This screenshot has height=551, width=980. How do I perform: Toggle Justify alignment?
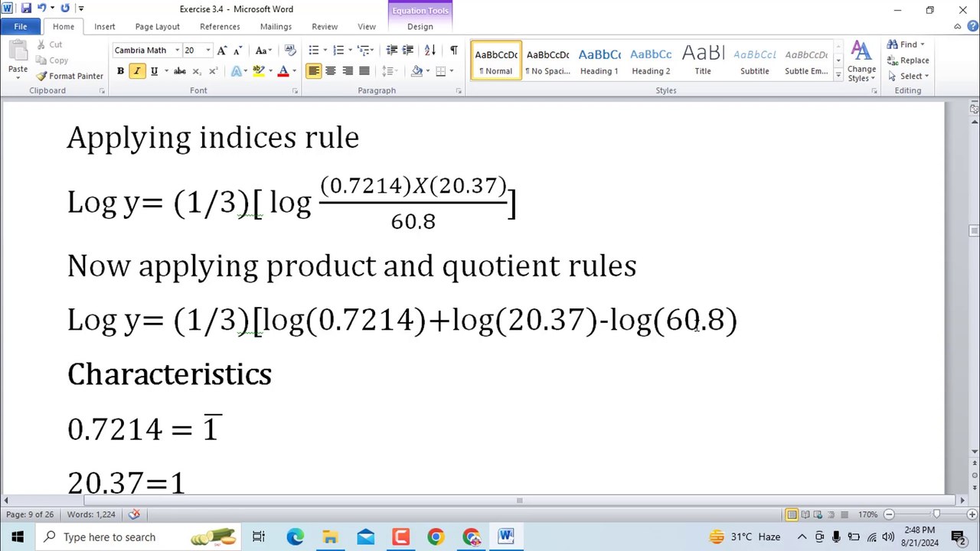point(364,71)
